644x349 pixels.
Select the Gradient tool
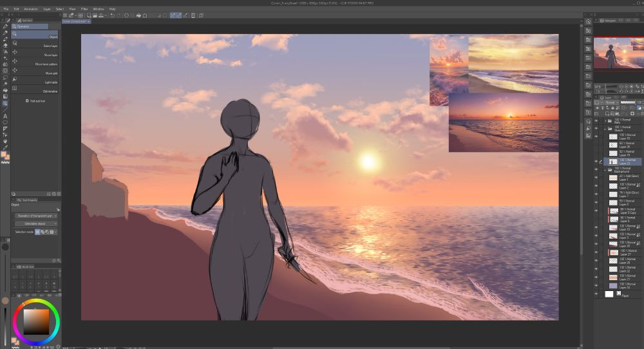click(x=5, y=97)
